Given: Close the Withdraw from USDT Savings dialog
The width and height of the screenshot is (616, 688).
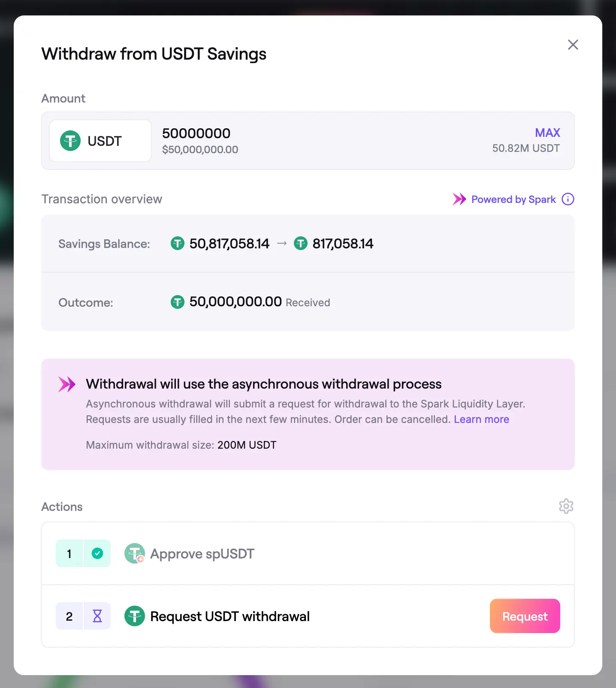Looking at the screenshot, I should [x=573, y=45].
